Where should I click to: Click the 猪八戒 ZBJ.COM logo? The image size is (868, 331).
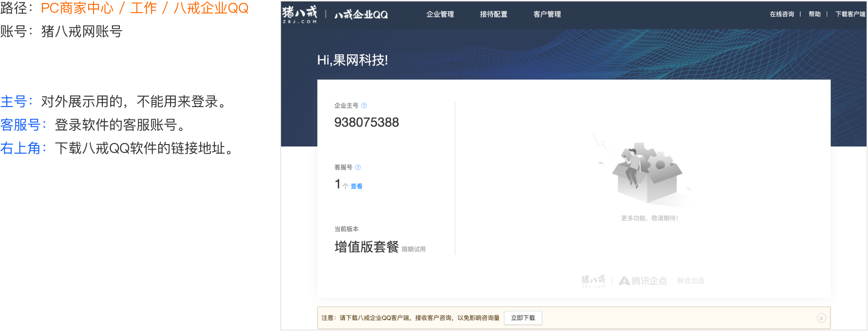point(300,14)
